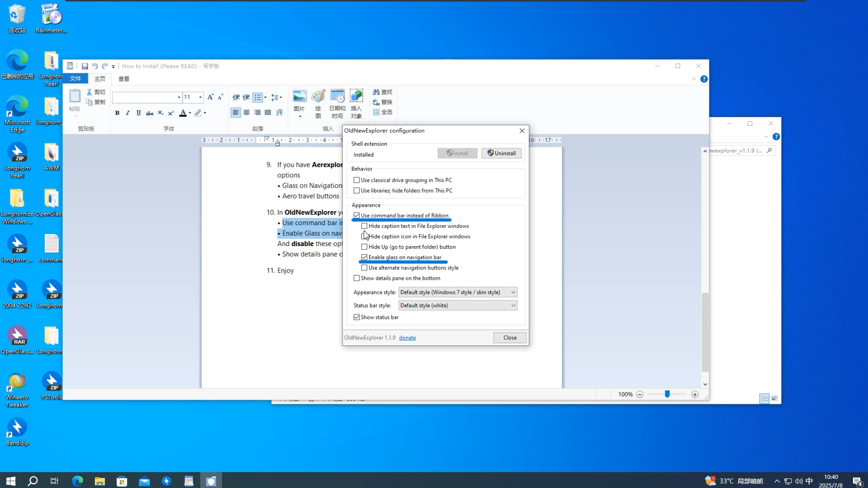Open the font size dropdown
868x488 pixels.
click(200, 97)
